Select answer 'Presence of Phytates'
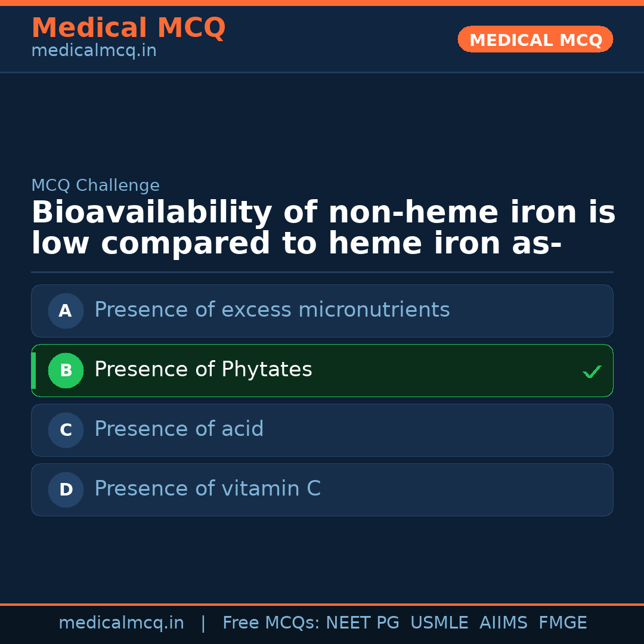 pyautogui.click(x=203, y=370)
